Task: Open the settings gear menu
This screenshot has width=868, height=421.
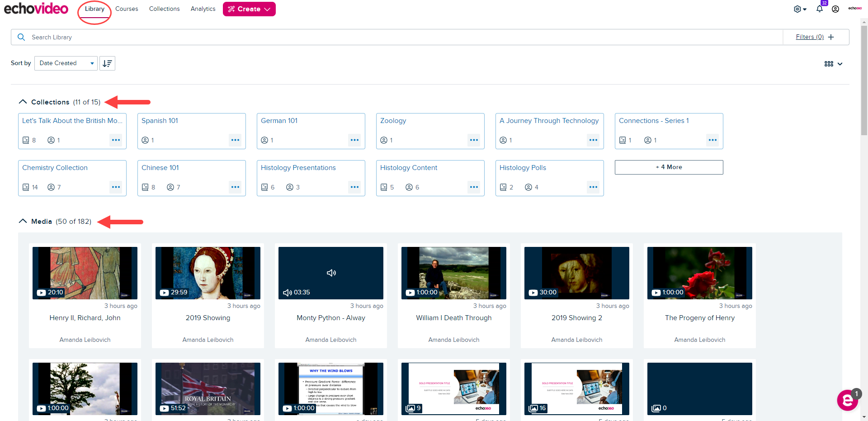Action: 798,9
